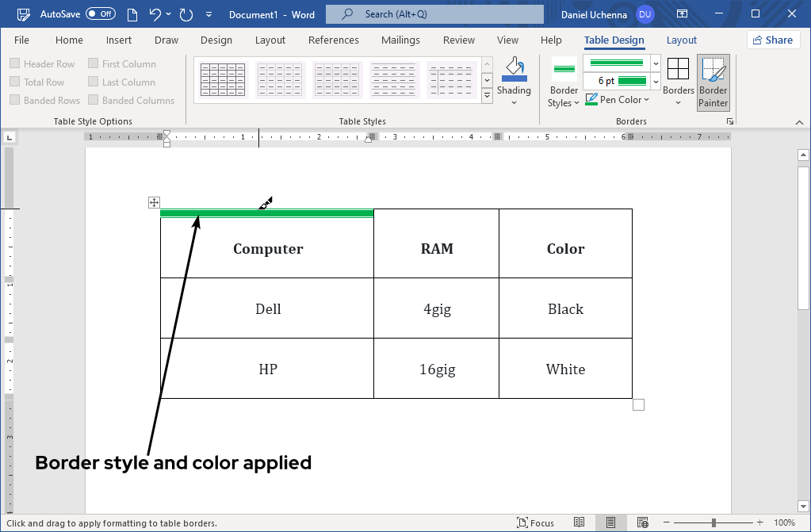Click the Share button
This screenshot has width=811, height=532.
(x=773, y=40)
